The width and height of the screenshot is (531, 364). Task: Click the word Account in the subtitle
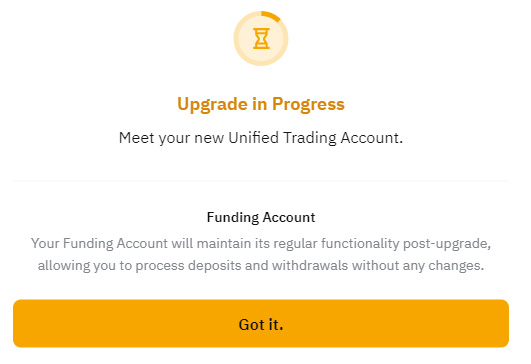pos(372,138)
